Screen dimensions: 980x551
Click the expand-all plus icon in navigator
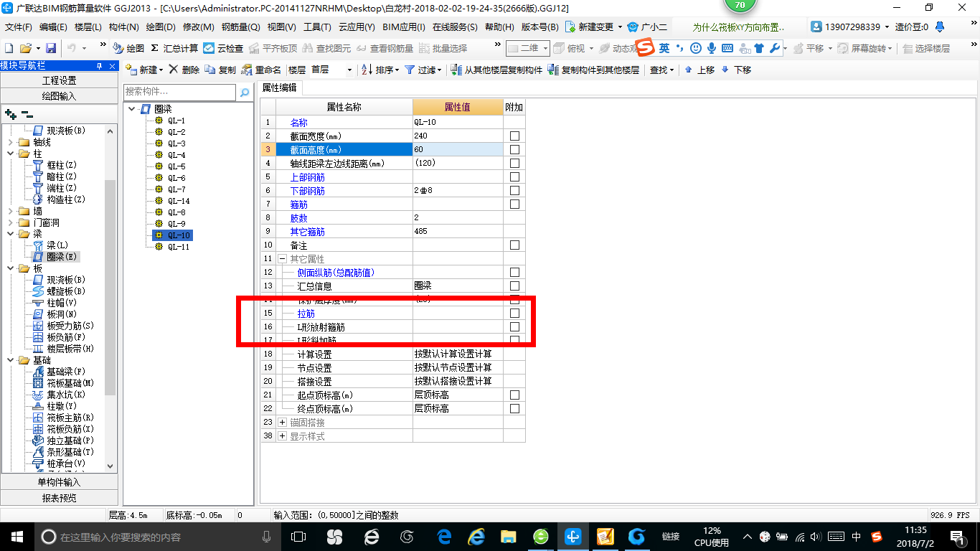coord(10,113)
